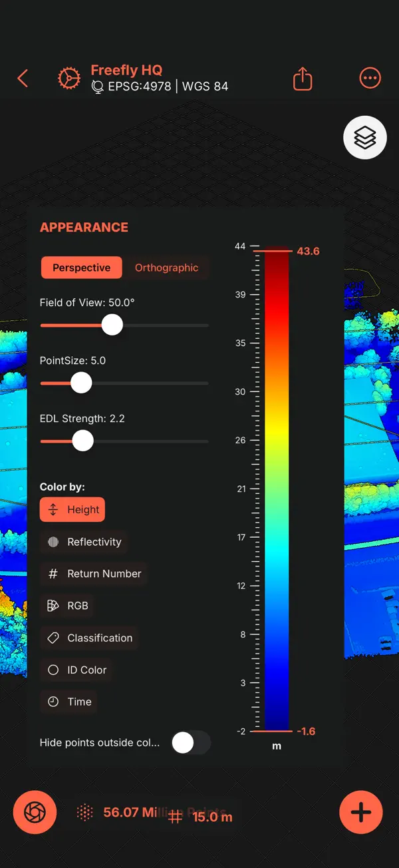Select the Perspective view tab

click(82, 268)
